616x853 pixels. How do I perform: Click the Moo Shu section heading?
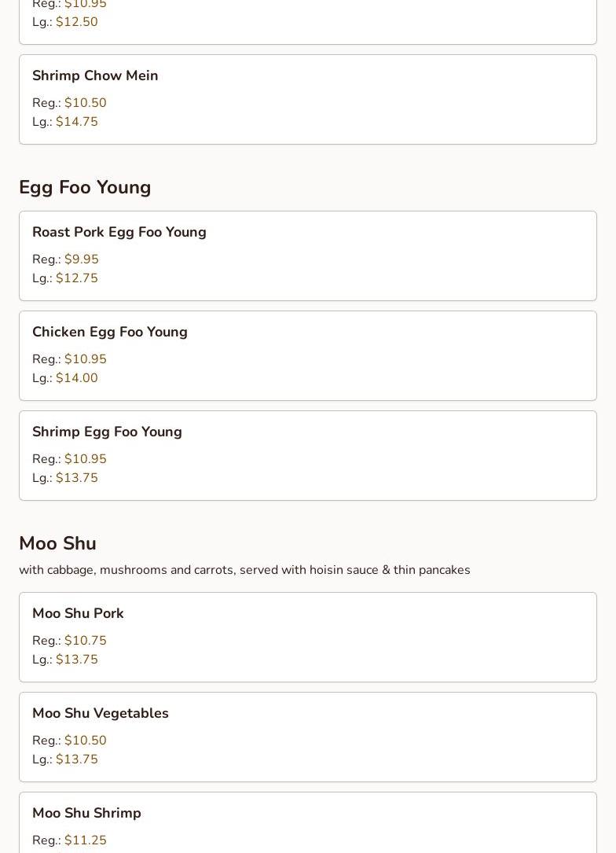(57, 543)
